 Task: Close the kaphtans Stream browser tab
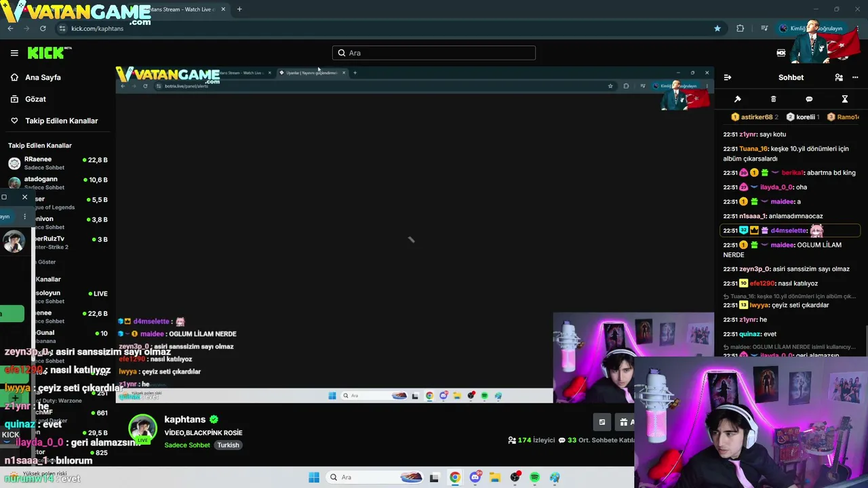coord(223,9)
